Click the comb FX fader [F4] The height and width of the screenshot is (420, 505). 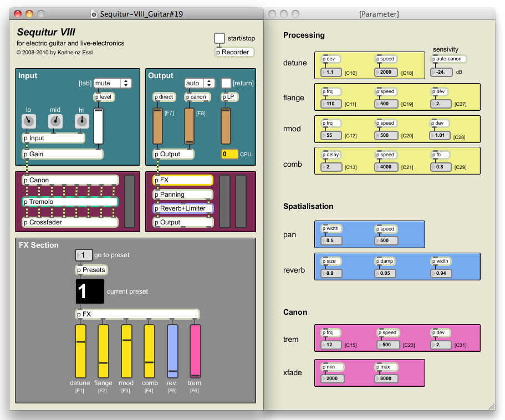[x=149, y=351]
